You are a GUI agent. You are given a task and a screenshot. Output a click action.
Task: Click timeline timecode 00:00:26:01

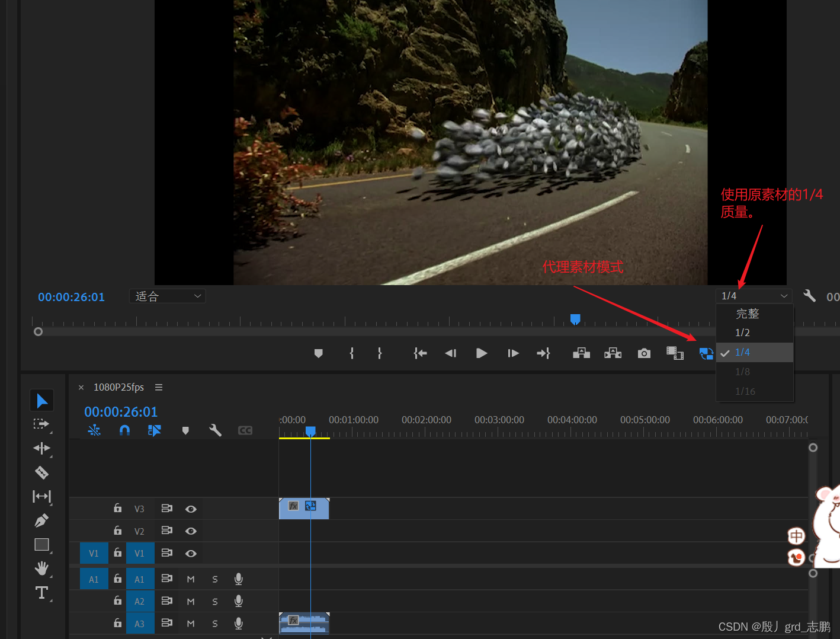pyautogui.click(x=121, y=412)
